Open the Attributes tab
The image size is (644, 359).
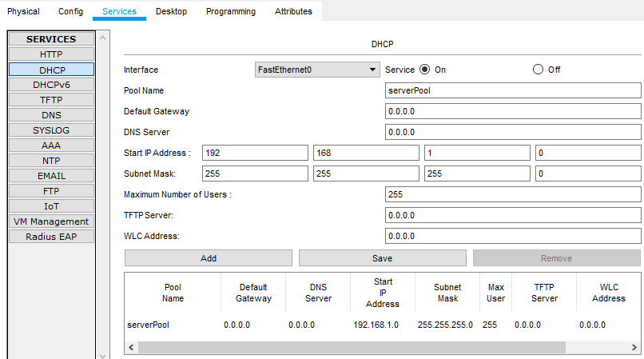[x=293, y=11]
